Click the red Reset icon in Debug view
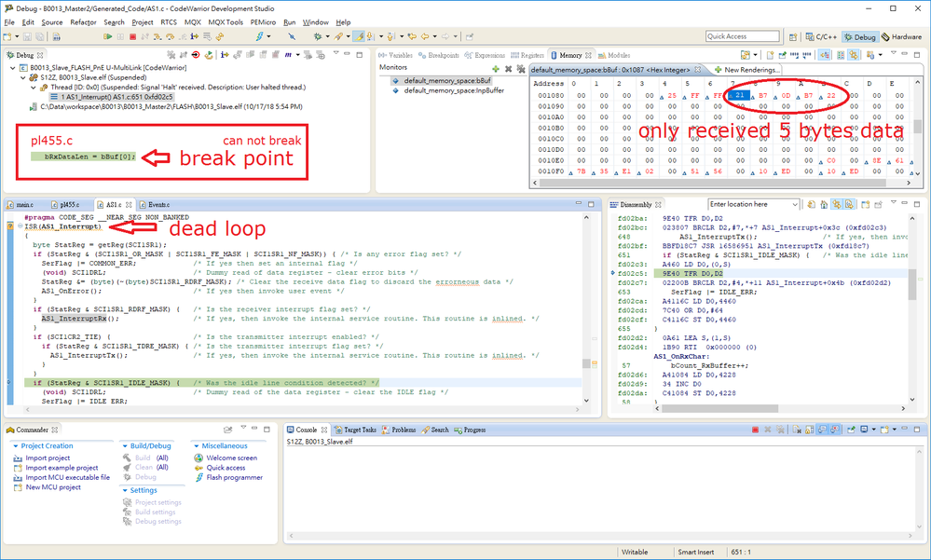Image resolution: width=931 pixels, height=560 pixels. pos(196,55)
